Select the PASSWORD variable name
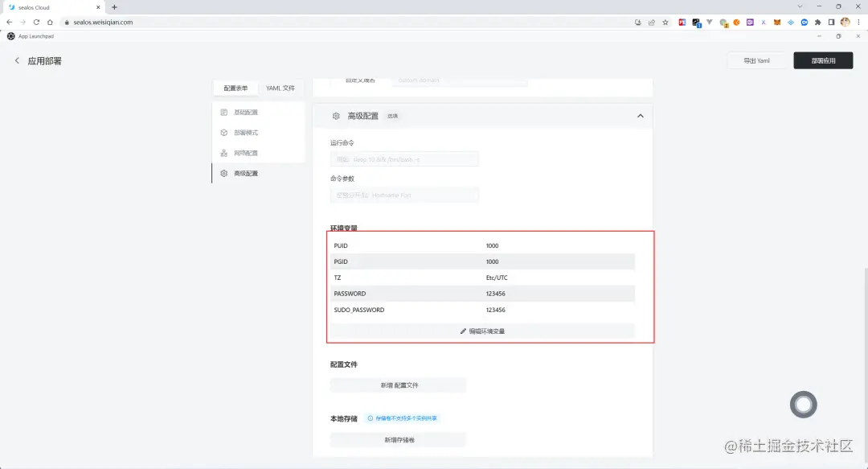The width and height of the screenshot is (868, 469). pyautogui.click(x=350, y=294)
